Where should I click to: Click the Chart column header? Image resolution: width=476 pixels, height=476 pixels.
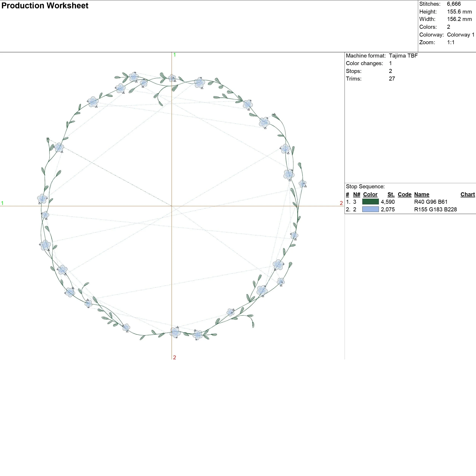[467, 194]
